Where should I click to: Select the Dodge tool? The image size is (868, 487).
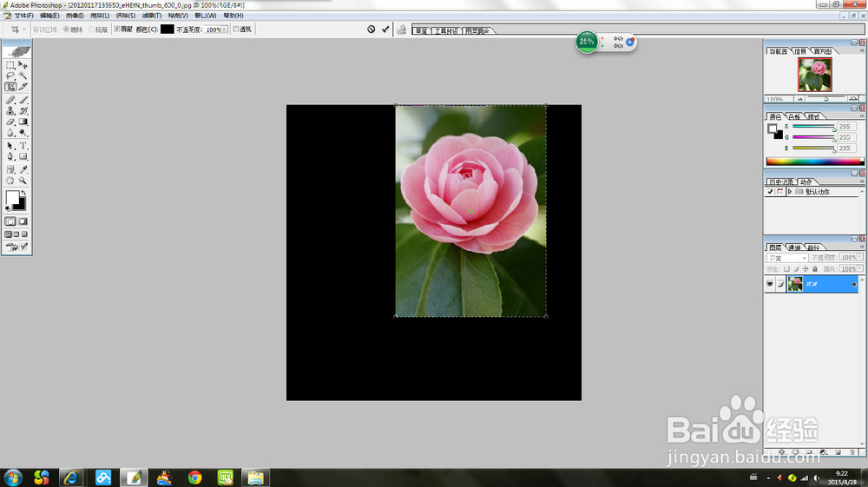[x=23, y=133]
